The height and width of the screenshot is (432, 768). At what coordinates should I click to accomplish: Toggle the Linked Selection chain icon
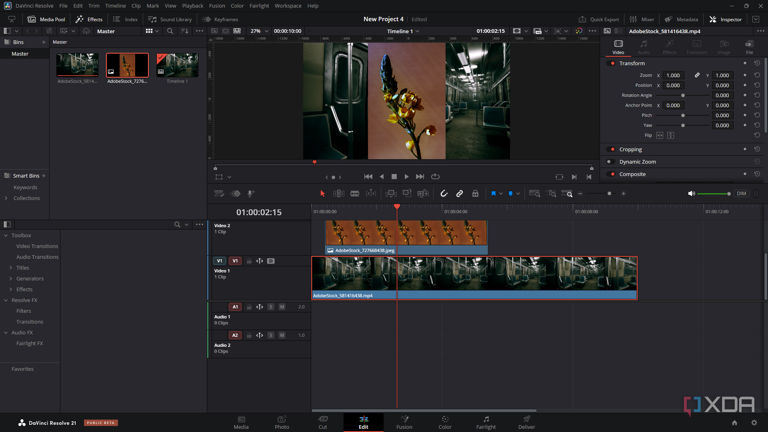pos(459,193)
